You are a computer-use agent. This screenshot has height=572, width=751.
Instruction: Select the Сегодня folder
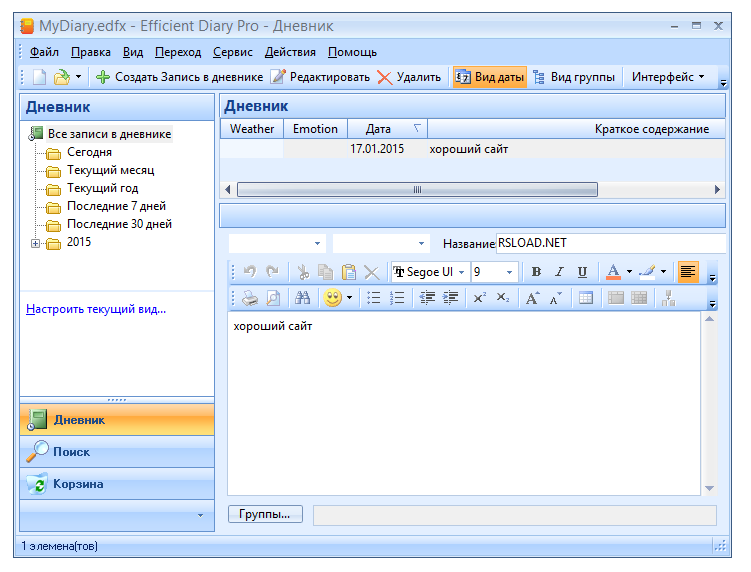coord(89,152)
